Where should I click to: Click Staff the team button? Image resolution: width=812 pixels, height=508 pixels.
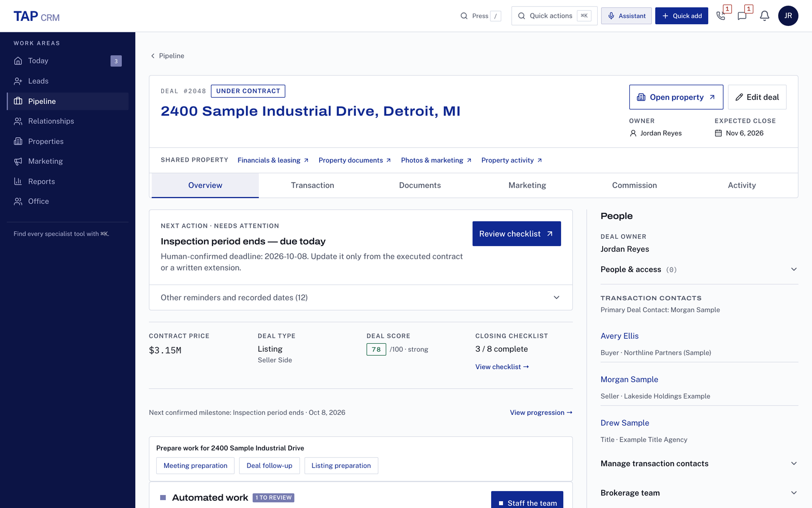point(527,500)
